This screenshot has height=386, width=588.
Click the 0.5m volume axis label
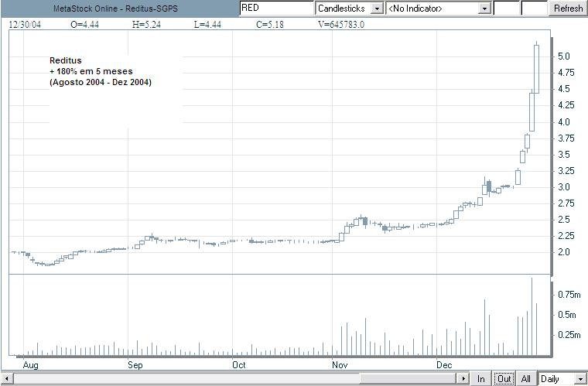(566, 315)
